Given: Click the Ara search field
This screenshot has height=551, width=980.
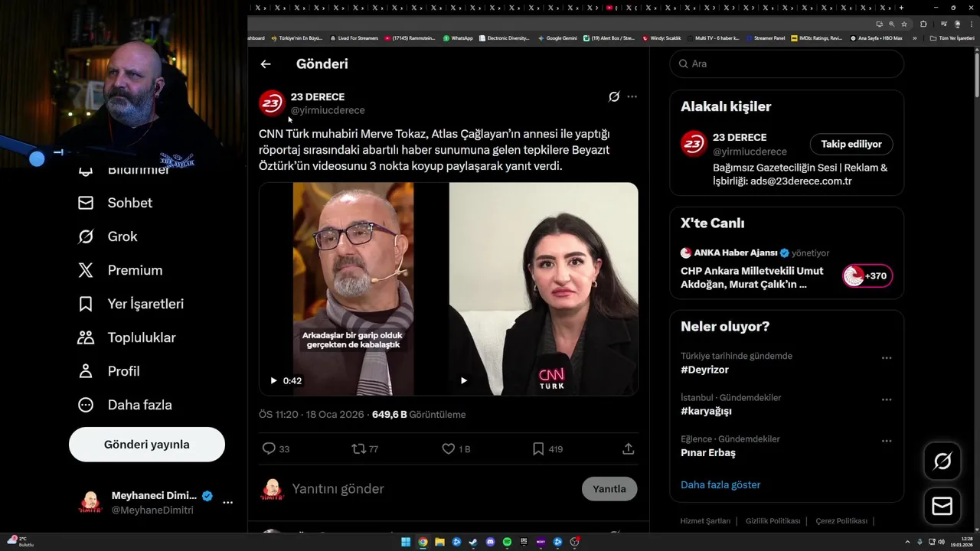Looking at the screenshot, I should tap(787, 64).
